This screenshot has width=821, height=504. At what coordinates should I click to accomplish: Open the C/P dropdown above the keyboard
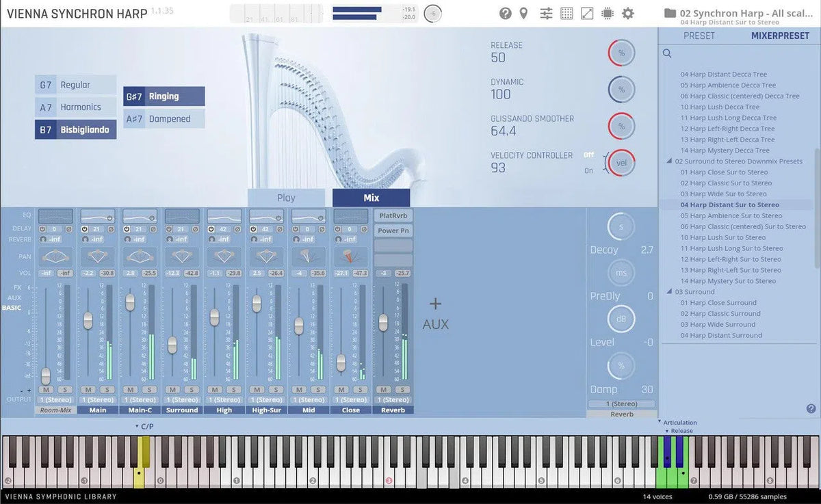[144, 425]
